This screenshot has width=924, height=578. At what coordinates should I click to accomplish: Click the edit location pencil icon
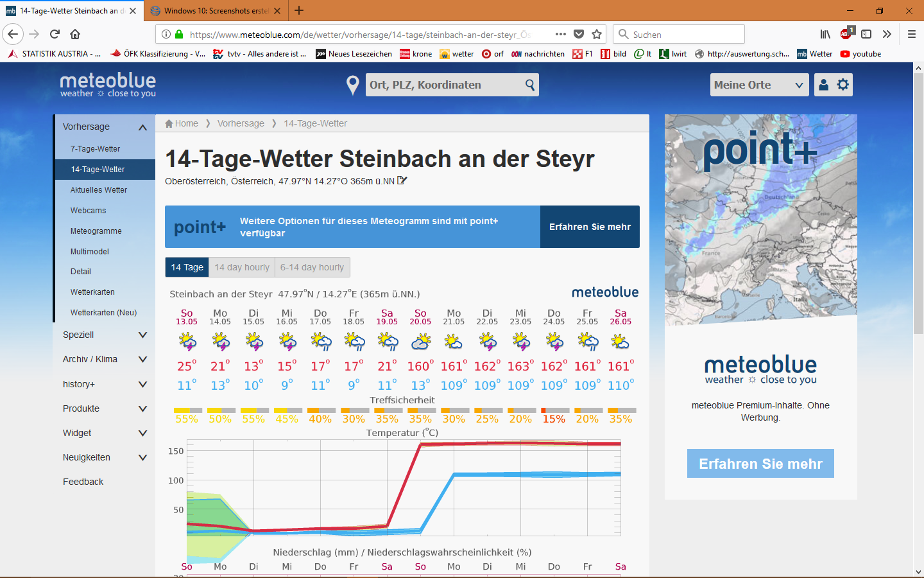click(x=402, y=181)
